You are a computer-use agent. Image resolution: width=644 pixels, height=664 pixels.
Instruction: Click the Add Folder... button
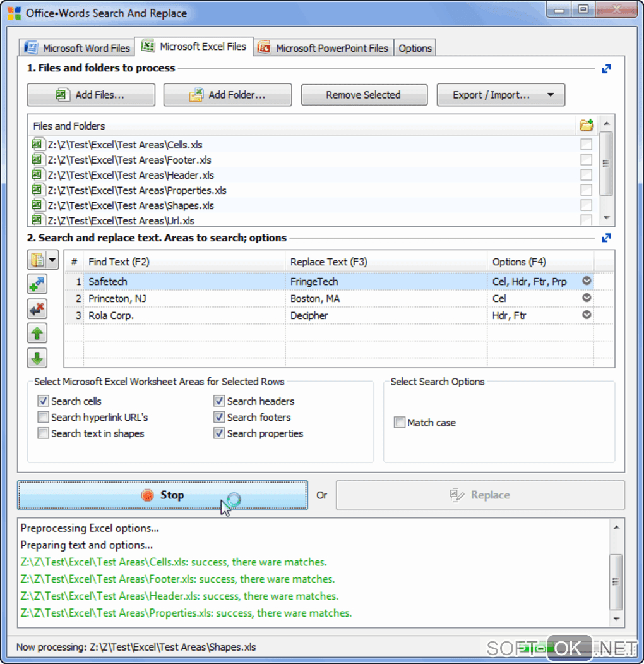coord(228,94)
